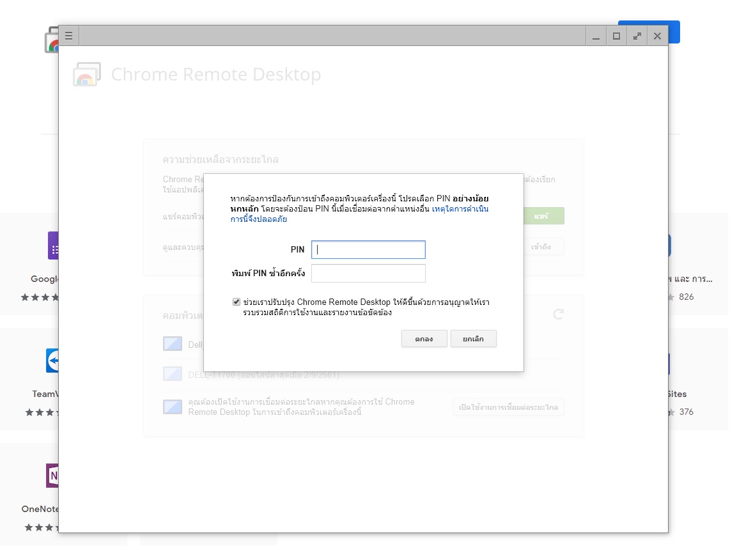Focus the พิมพ์ PIN ซ้ำอีกครั้ง field
This screenshot has height=560, width=737.
(368, 273)
